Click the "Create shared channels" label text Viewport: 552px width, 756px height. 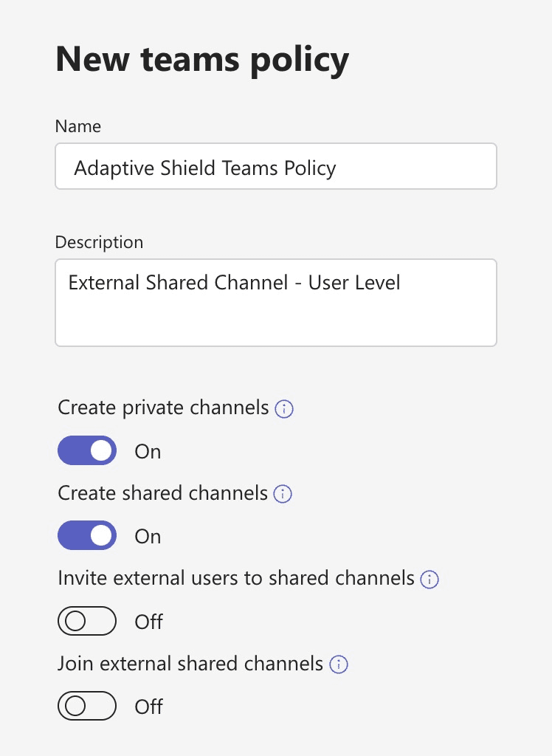162,492
